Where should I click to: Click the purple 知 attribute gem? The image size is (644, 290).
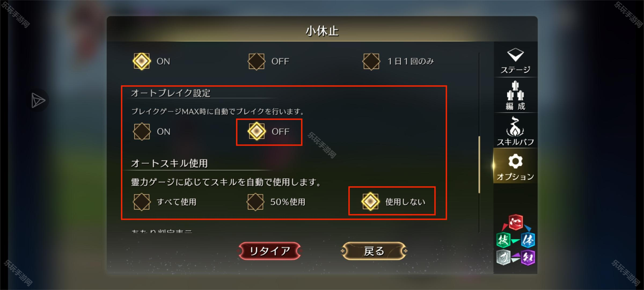(528, 257)
